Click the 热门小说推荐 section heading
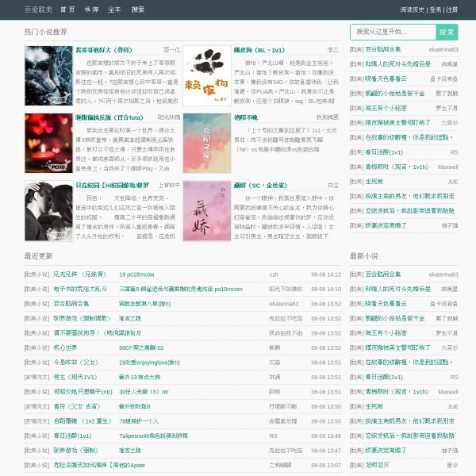 tap(45, 32)
